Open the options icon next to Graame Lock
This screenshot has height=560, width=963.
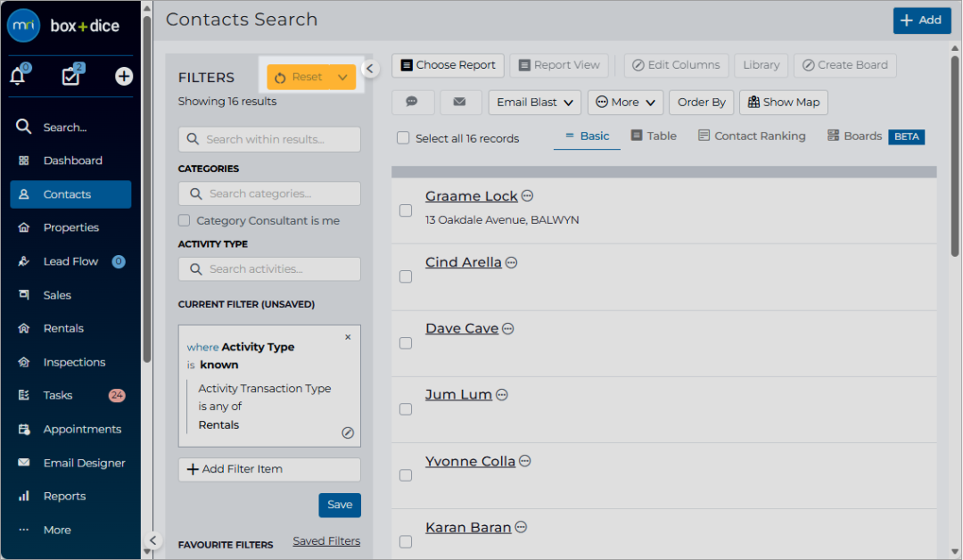click(527, 196)
